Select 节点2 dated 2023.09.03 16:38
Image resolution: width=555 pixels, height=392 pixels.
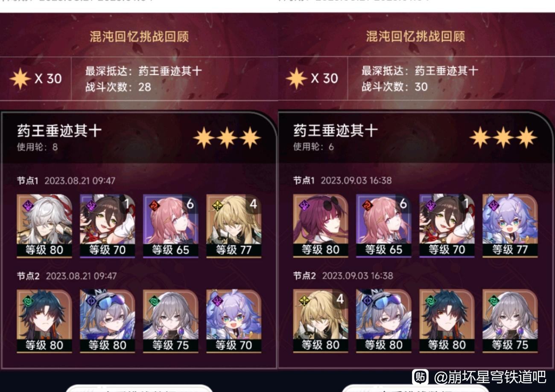click(342, 276)
